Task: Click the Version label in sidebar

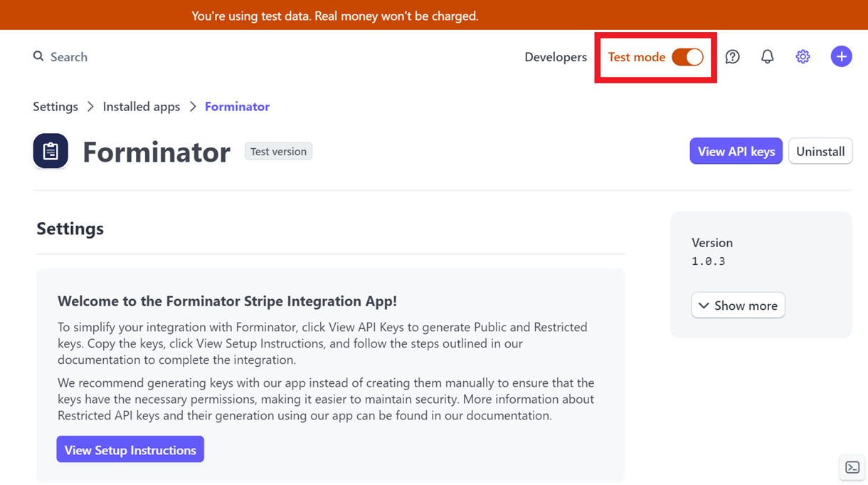Action: click(x=712, y=243)
